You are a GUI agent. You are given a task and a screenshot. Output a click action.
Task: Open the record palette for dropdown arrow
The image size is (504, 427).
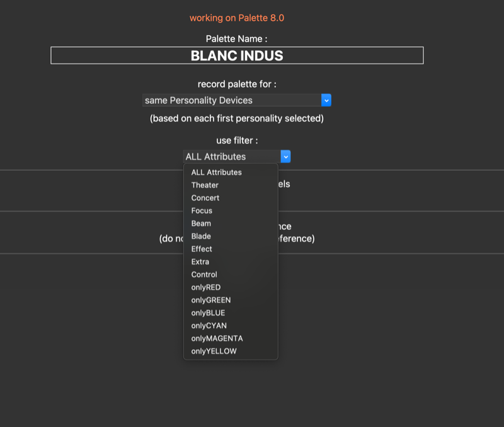tap(326, 100)
